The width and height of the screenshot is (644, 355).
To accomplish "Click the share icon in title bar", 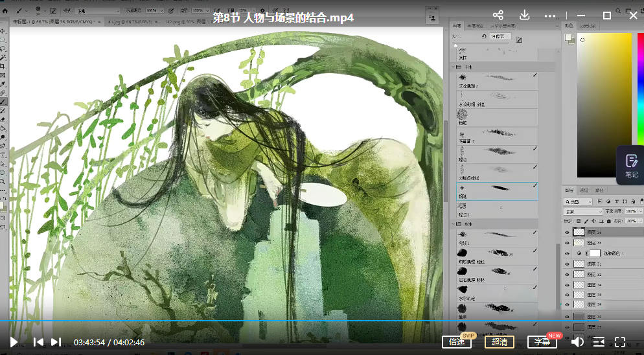I will point(498,16).
